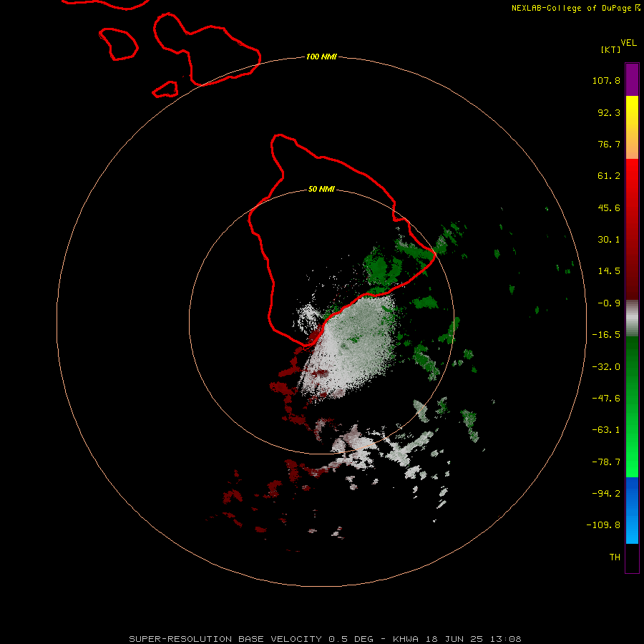
Task: Pick the green segment of the color bar
Action: (x=632, y=407)
